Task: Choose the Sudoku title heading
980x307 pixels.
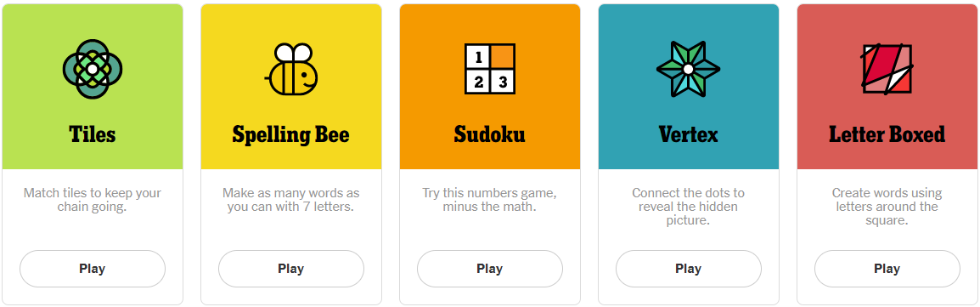Action: [489, 134]
